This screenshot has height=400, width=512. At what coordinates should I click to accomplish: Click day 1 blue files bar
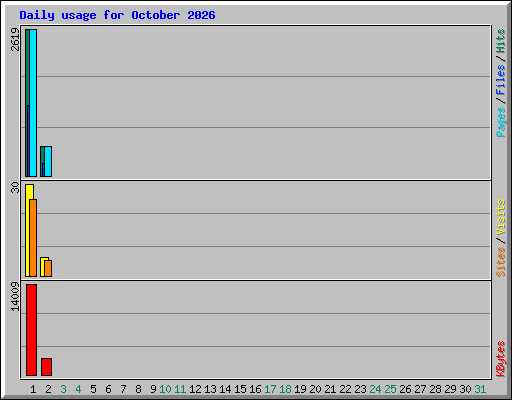pos(28,141)
